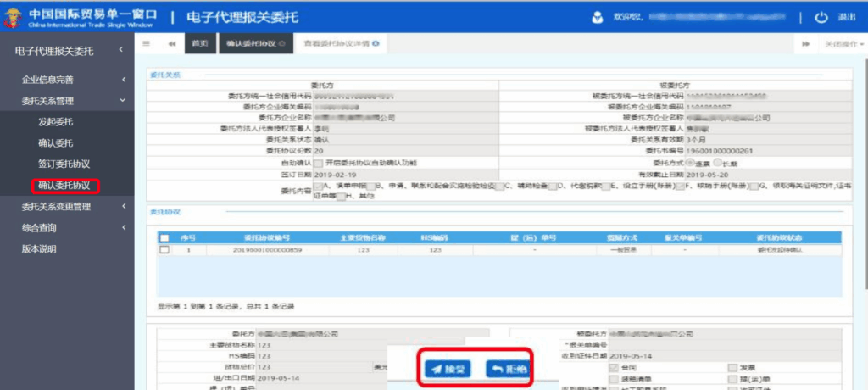Click the 委托协议状态 column header
Image resolution: width=868 pixels, height=390 pixels.
pyautogui.click(x=780, y=237)
